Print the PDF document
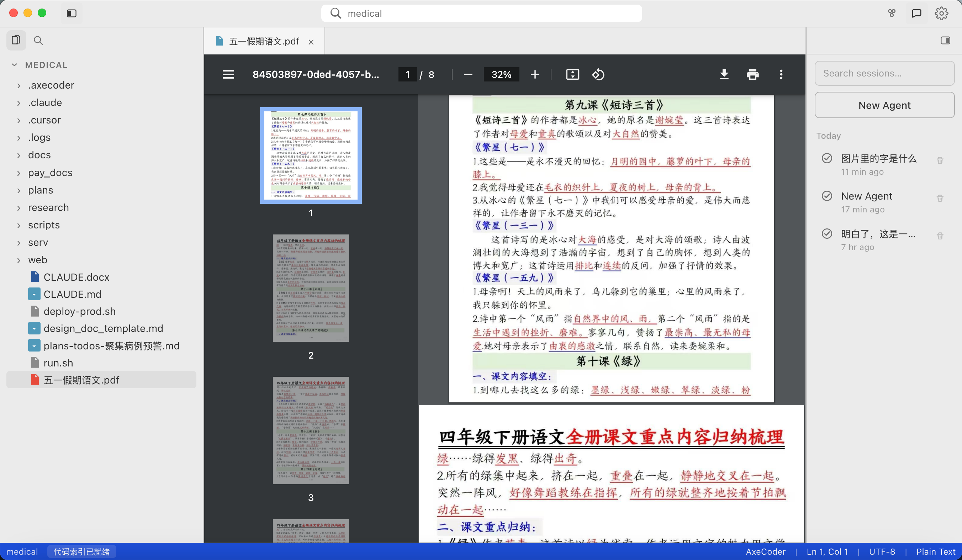The height and width of the screenshot is (560, 962). (x=752, y=74)
